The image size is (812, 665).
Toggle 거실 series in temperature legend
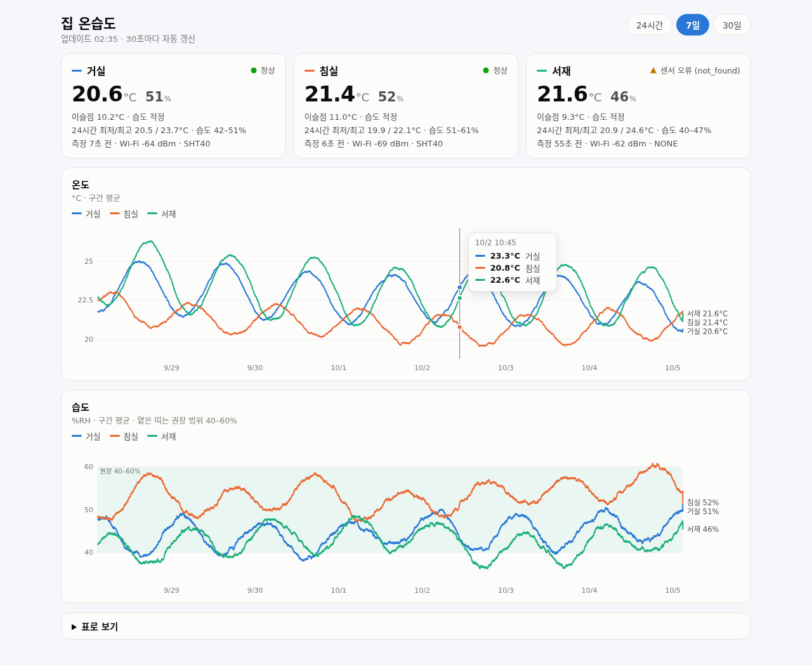86,214
